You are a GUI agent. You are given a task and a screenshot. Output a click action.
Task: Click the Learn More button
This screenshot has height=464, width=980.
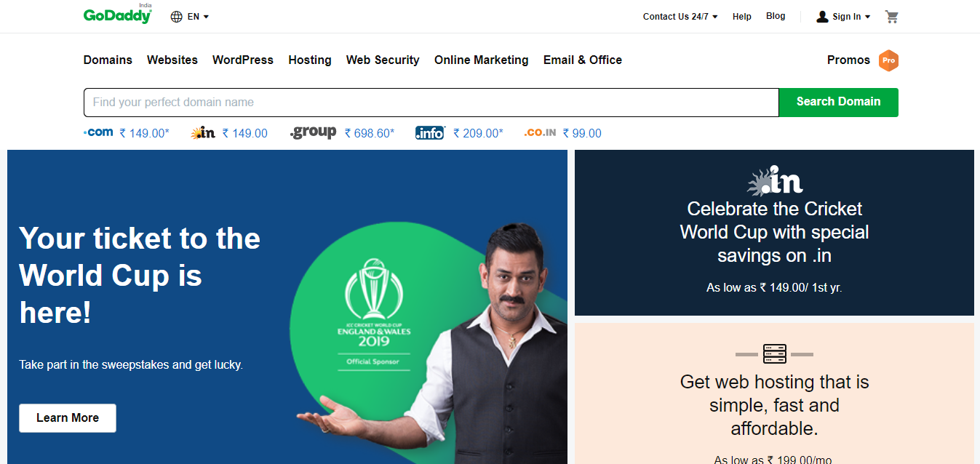[67, 417]
